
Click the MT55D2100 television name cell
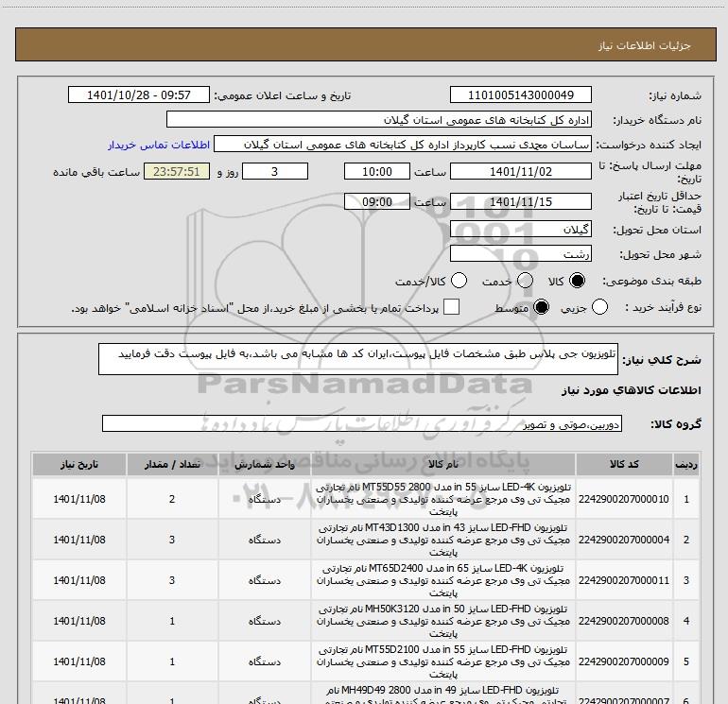[x=443, y=661]
